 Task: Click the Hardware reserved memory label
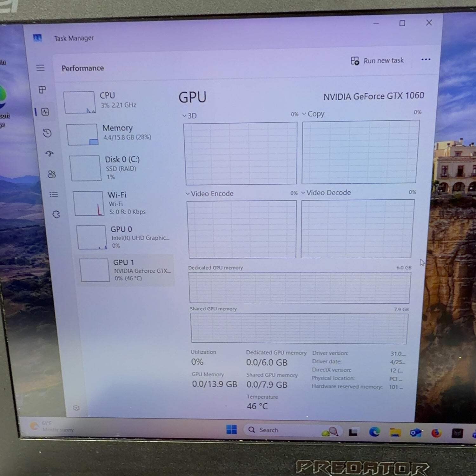tap(347, 387)
